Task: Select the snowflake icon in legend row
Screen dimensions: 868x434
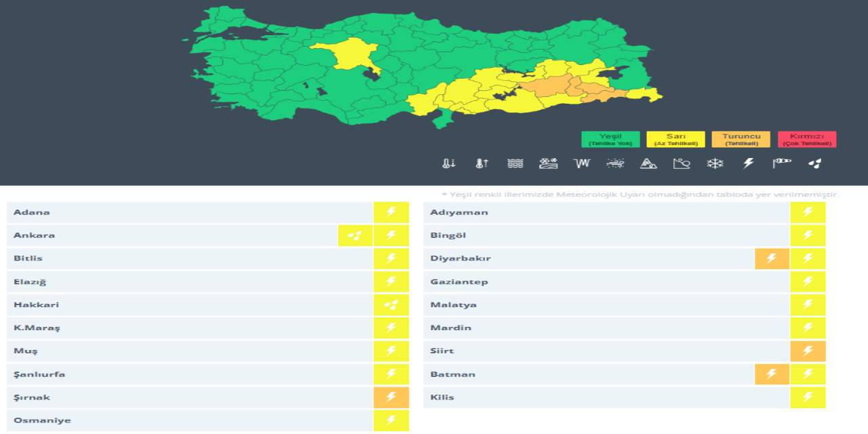Action: click(715, 163)
